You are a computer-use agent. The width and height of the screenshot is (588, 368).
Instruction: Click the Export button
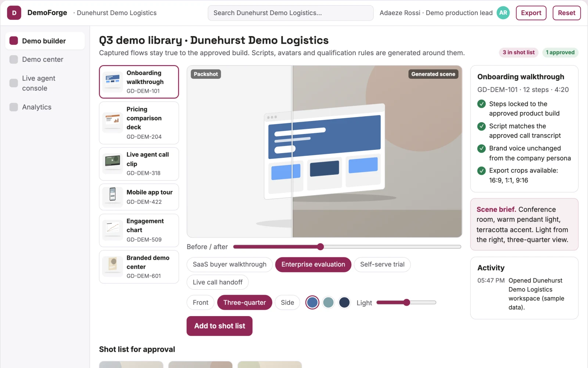531,13
